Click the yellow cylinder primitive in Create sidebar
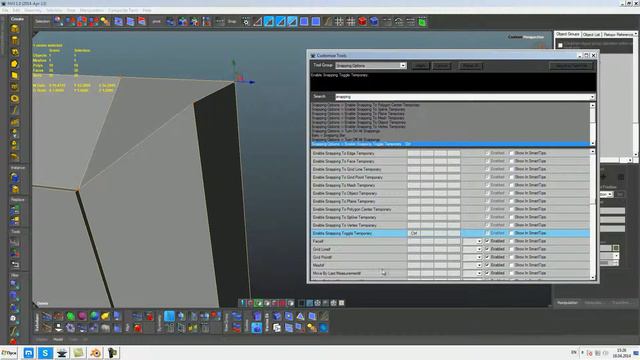Screen dimensions: 640x360 click(15, 40)
